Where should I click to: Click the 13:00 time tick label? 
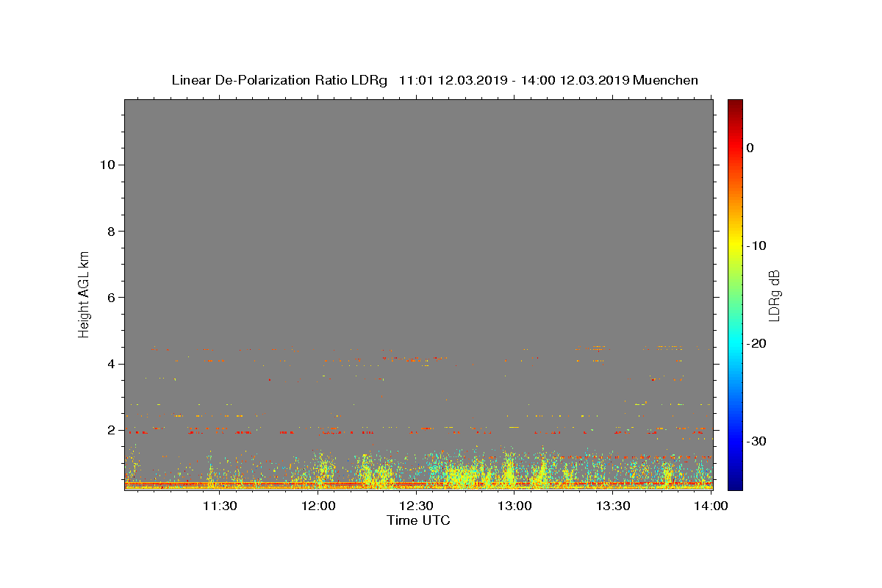click(514, 506)
